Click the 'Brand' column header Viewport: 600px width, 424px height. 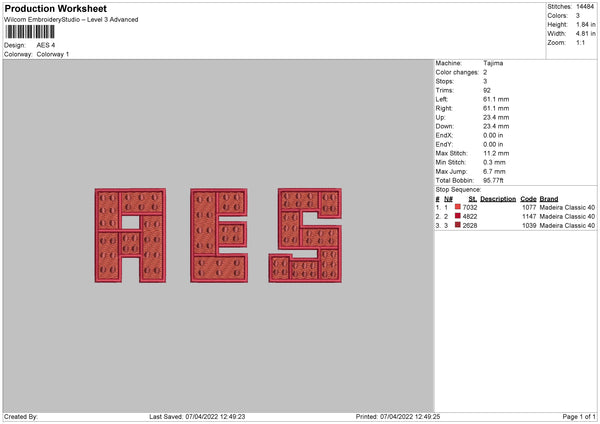pyautogui.click(x=549, y=199)
